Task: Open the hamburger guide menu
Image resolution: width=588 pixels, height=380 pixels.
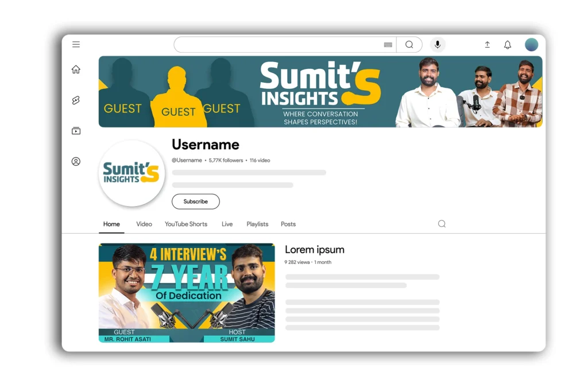Action: click(76, 45)
